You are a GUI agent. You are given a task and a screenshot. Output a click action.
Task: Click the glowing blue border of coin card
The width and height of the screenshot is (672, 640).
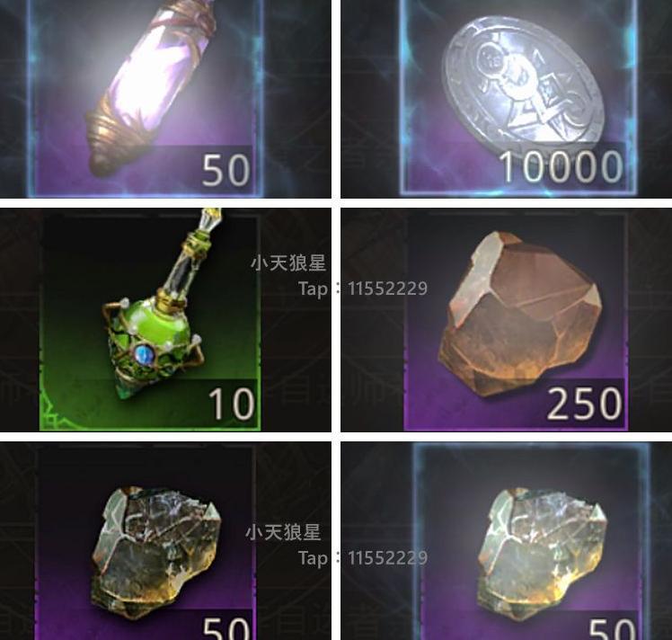[x=518, y=192]
